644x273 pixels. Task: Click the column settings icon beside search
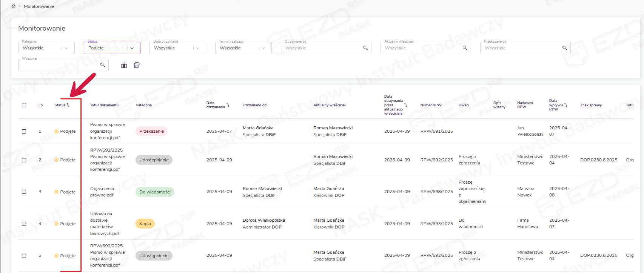point(124,65)
